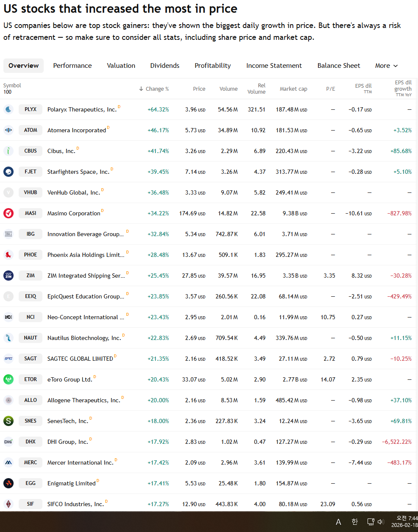The height and width of the screenshot is (532, 418).
Task: Select the 23.09 P/E value
Action: click(x=328, y=504)
